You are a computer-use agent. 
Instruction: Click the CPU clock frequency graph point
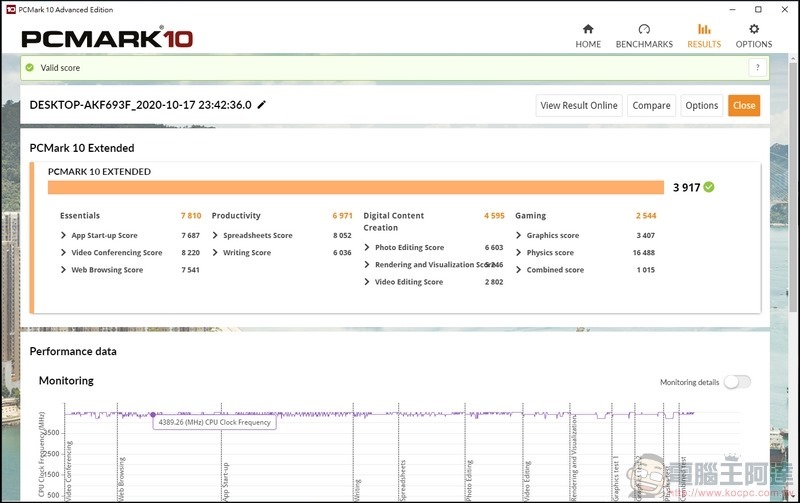pyautogui.click(x=153, y=414)
